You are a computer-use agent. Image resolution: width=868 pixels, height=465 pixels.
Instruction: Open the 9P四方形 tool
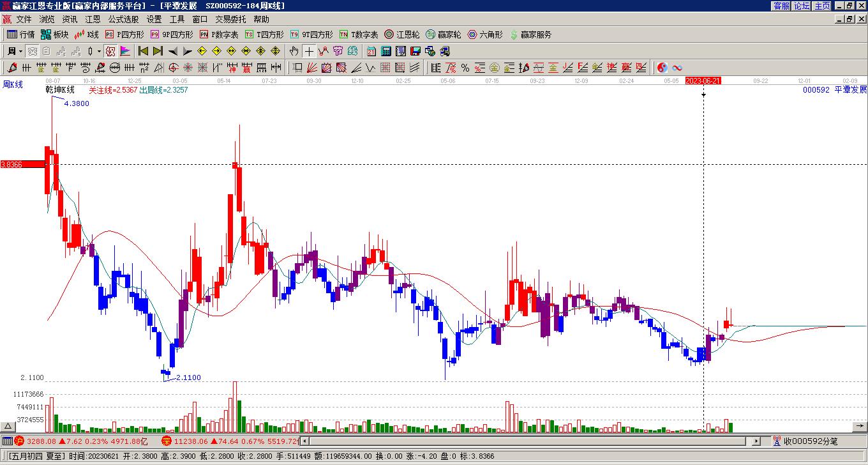point(172,34)
